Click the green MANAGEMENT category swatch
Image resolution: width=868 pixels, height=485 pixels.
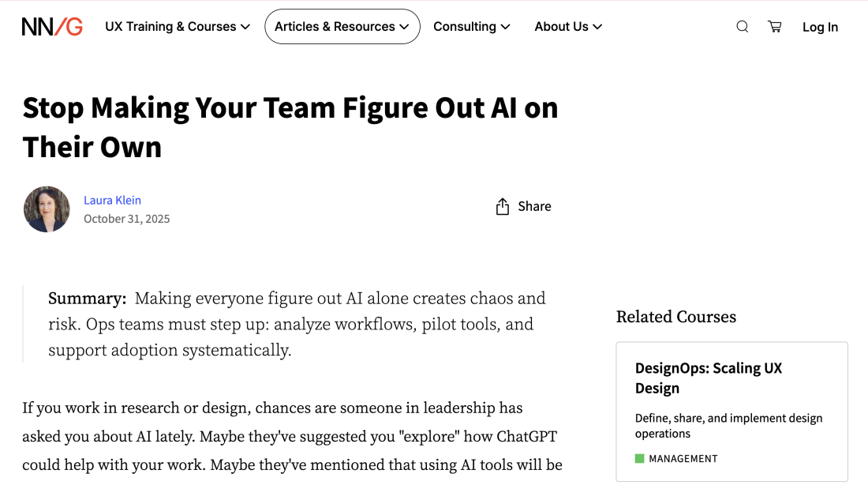(x=639, y=458)
